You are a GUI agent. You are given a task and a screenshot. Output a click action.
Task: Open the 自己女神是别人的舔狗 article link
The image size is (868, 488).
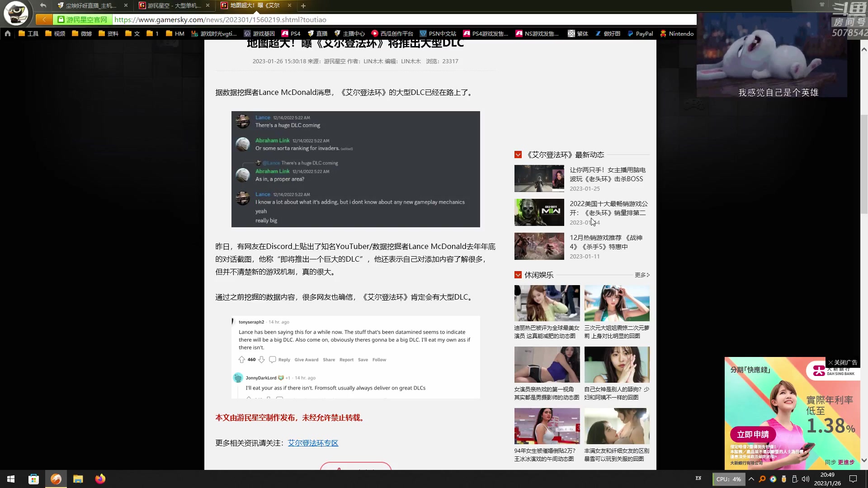coord(617,393)
